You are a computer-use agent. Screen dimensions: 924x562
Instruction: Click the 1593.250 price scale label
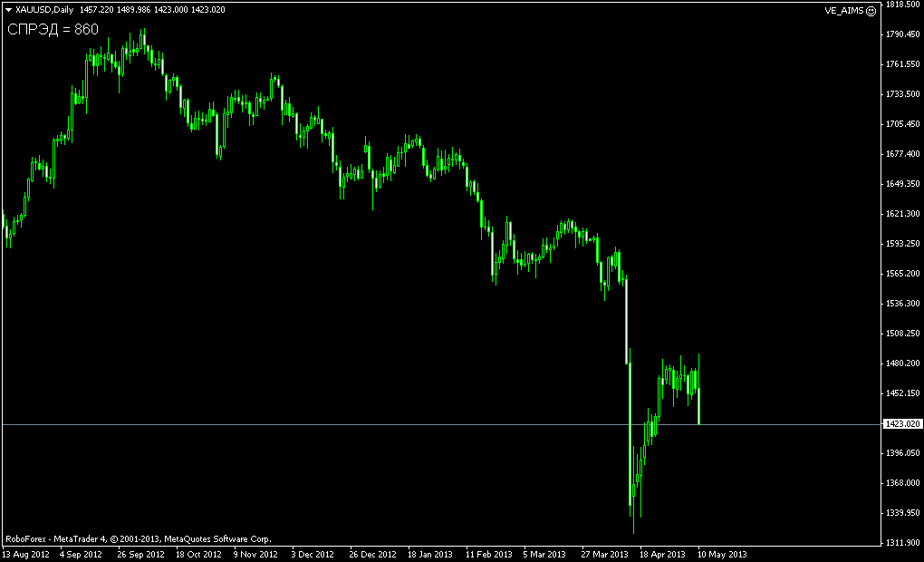coord(903,244)
